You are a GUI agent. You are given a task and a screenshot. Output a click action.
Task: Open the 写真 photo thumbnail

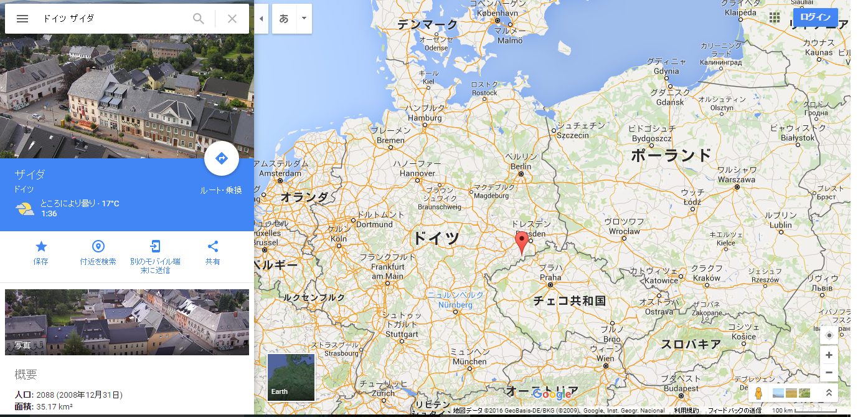pos(127,322)
